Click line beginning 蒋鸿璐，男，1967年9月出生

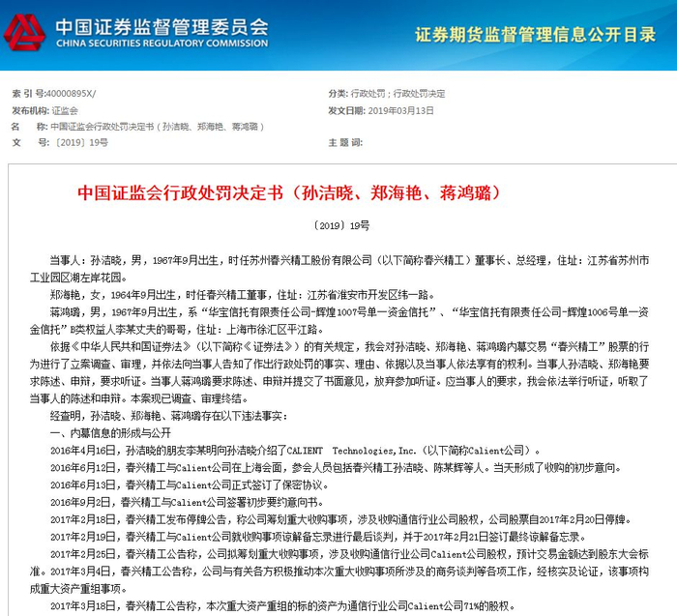click(x=339, y=321)
